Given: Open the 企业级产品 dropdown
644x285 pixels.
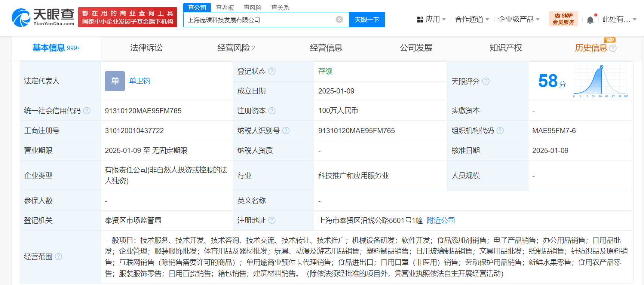Looking at the screenshot, I should pos(519,19).
